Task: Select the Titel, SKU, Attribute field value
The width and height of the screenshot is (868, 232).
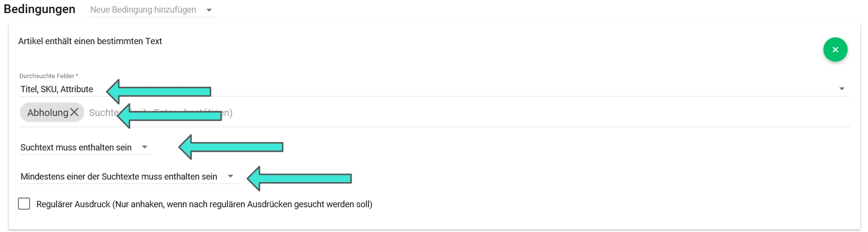Action: point(57,89)
